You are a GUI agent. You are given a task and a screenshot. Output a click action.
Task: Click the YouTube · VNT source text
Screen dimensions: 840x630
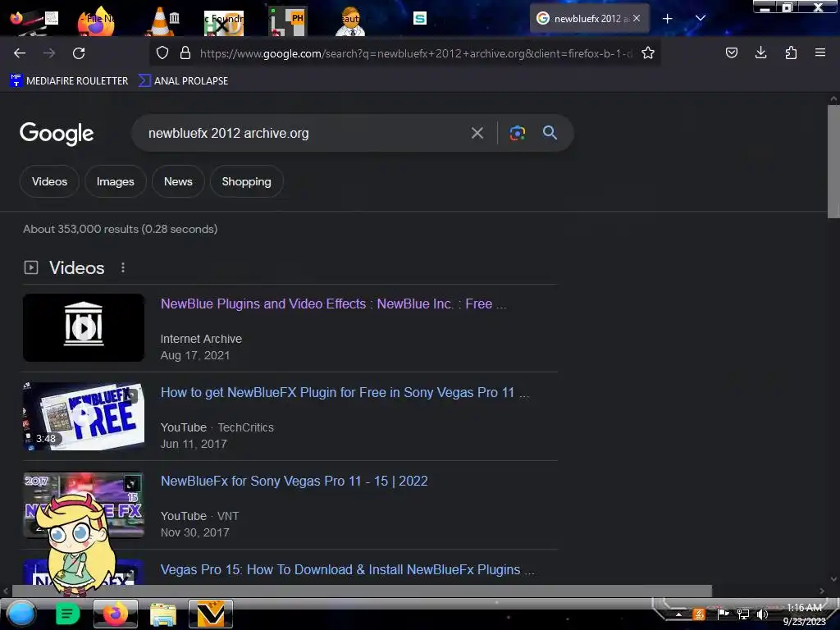point(199,516)
